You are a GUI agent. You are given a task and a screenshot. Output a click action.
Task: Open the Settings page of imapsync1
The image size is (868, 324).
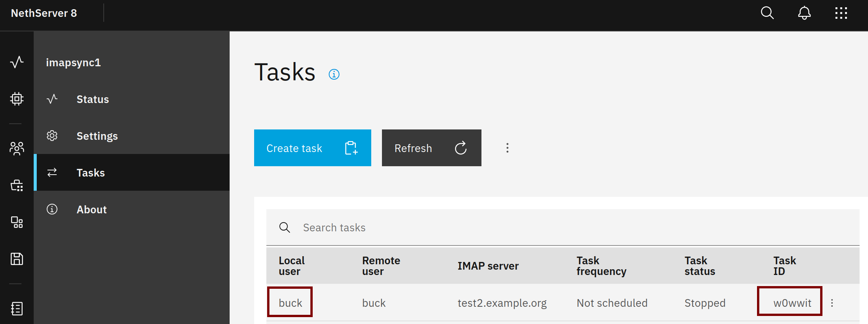(x=97, y=136)
